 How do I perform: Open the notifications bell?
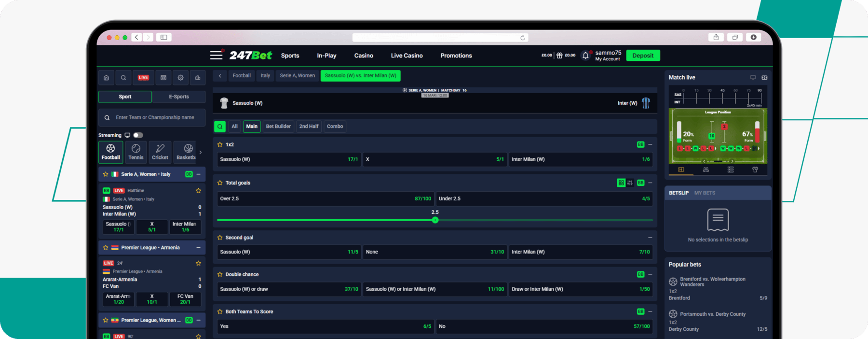tap(585, 56)
